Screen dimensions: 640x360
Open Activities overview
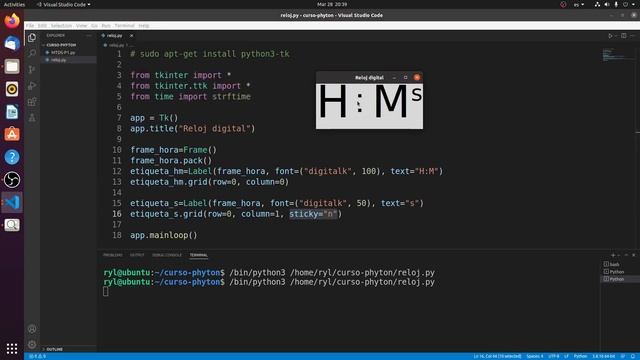pyautogui.click(x=14, y=4)
